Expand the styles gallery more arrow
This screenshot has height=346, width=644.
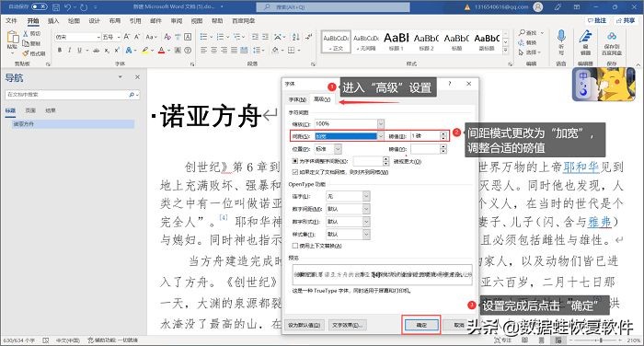pos(506,51)
